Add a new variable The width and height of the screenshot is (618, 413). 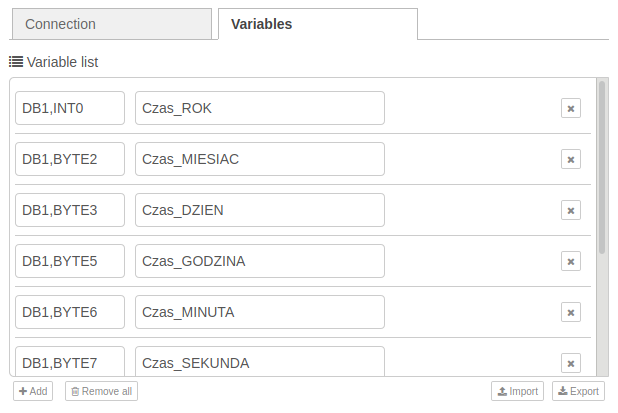point(33,391)
